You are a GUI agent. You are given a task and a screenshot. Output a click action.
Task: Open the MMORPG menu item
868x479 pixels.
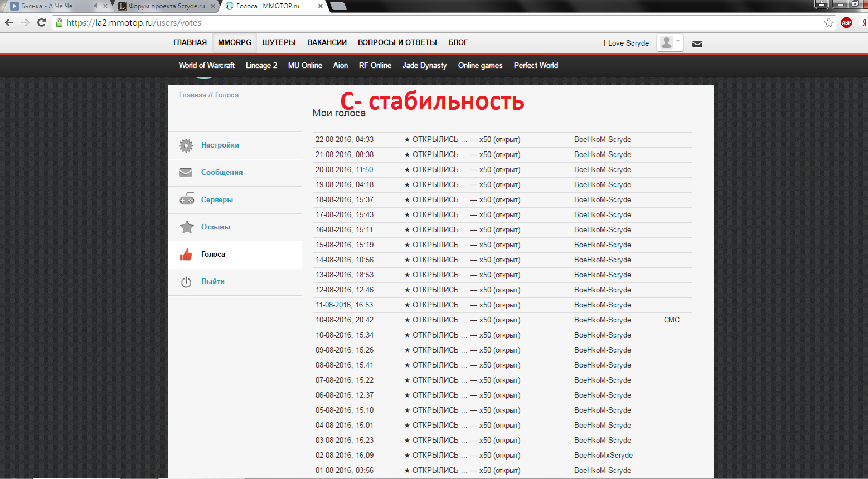[x=234, y=42]
